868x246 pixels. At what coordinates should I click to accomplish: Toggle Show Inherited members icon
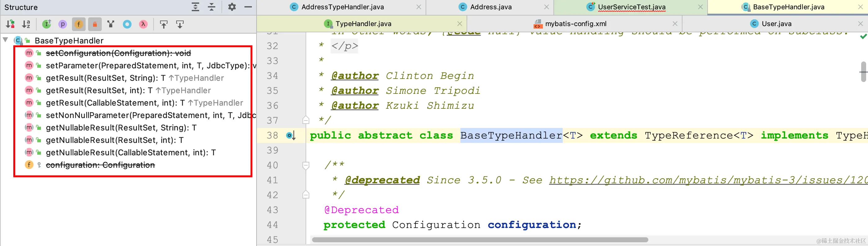47,24
